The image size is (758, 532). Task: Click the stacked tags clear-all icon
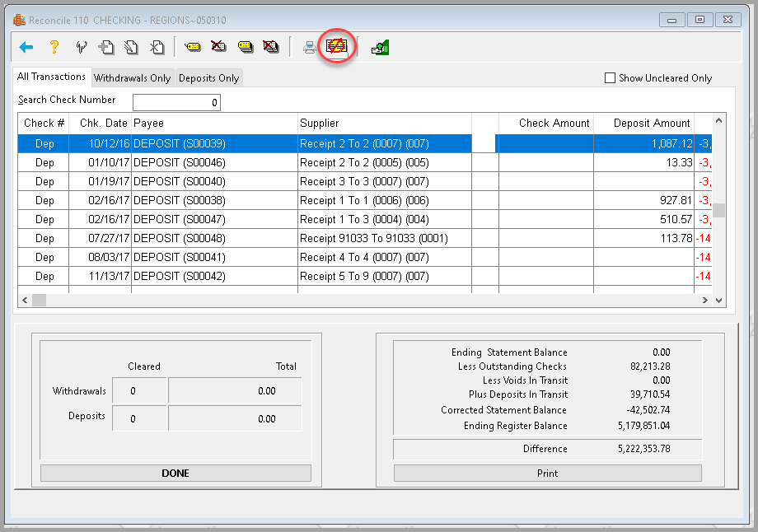click(245, 47)
